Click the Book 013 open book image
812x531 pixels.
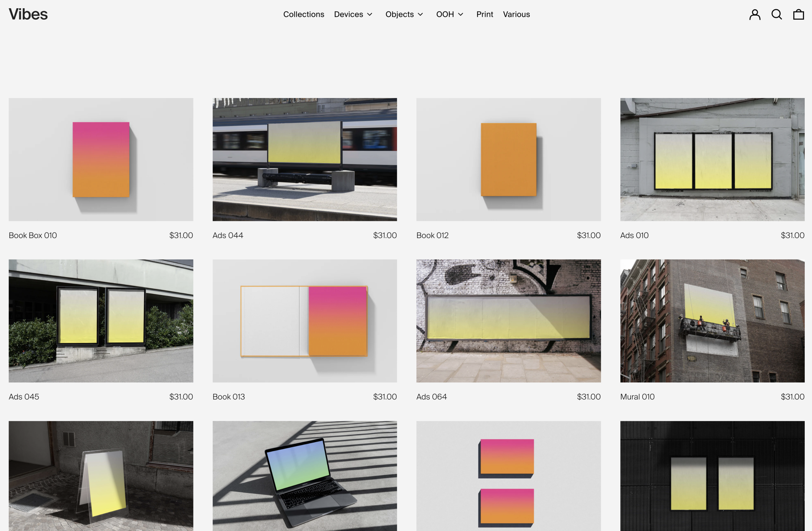[x=304, y=321]
